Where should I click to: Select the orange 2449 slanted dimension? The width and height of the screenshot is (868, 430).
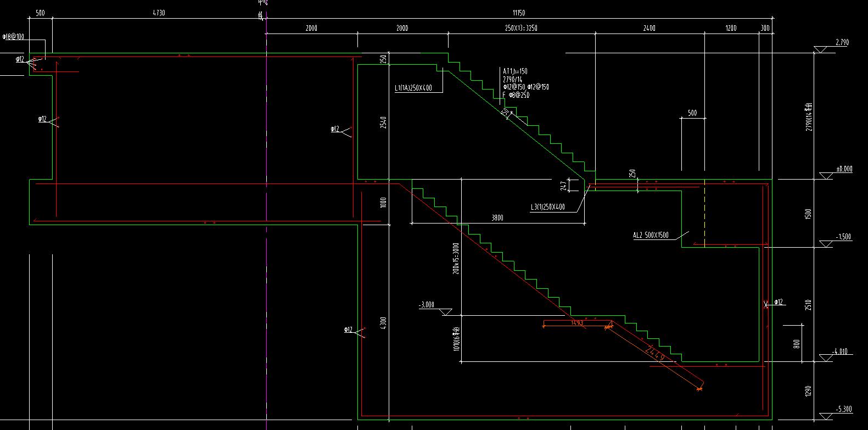click(x=656, y=353)
